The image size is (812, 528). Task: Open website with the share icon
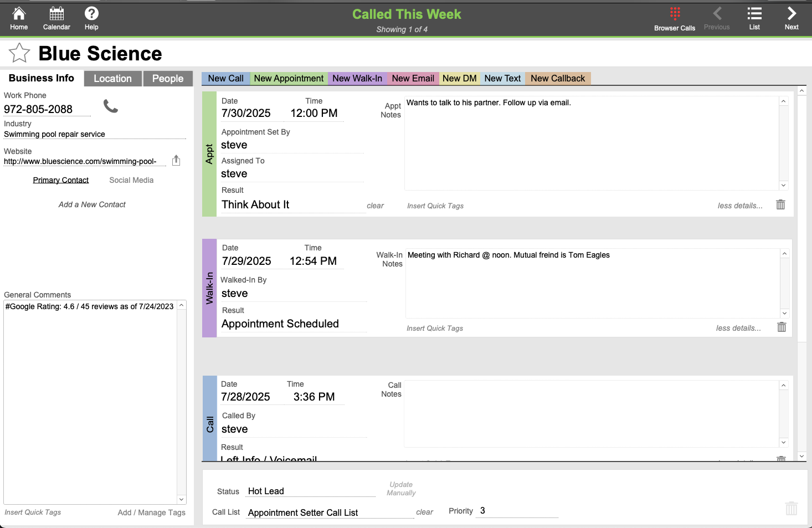coord(176,160)
